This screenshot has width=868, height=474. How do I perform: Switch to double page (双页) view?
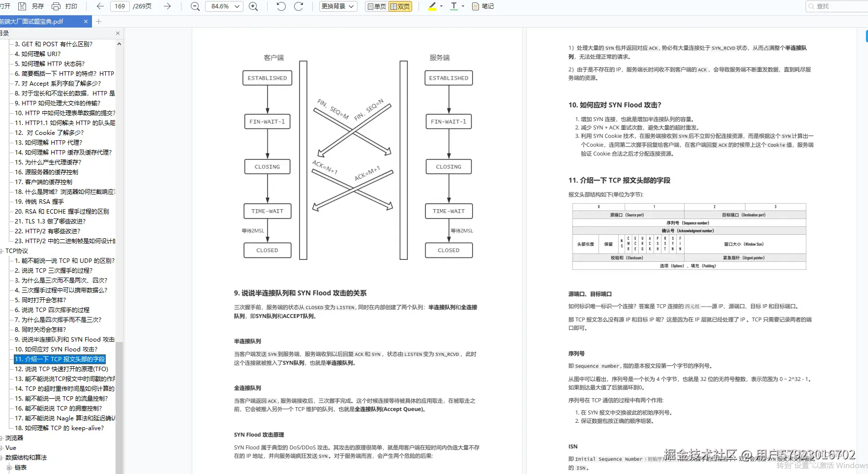tap(400, 6)
